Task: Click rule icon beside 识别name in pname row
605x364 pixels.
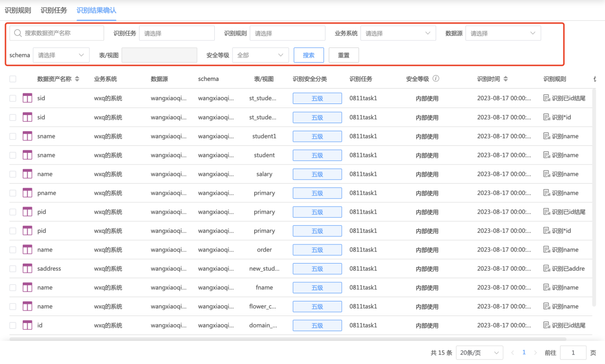Action: (546, 193)
